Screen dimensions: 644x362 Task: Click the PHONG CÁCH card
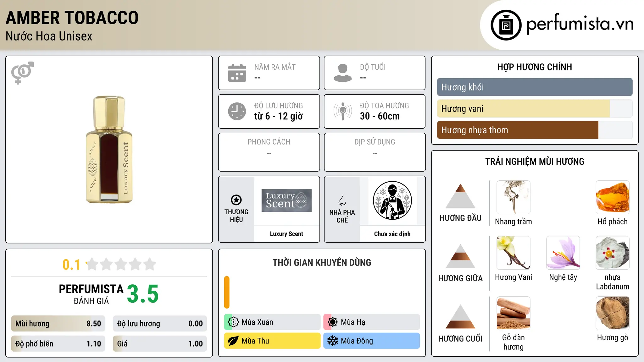coord(269,152)
